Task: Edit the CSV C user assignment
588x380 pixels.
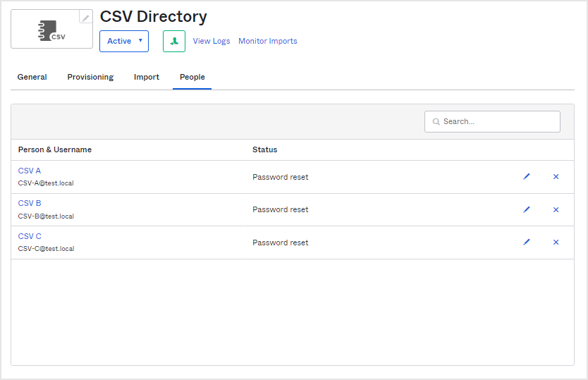Action: pyautogui.click(x=527, y=243)
